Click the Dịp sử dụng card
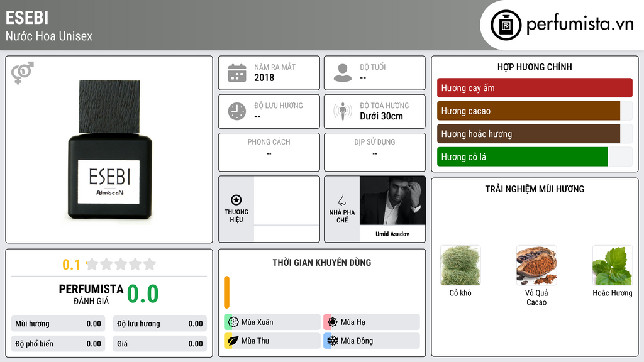The width and height of the screenshot is (644, 362). 375,152
